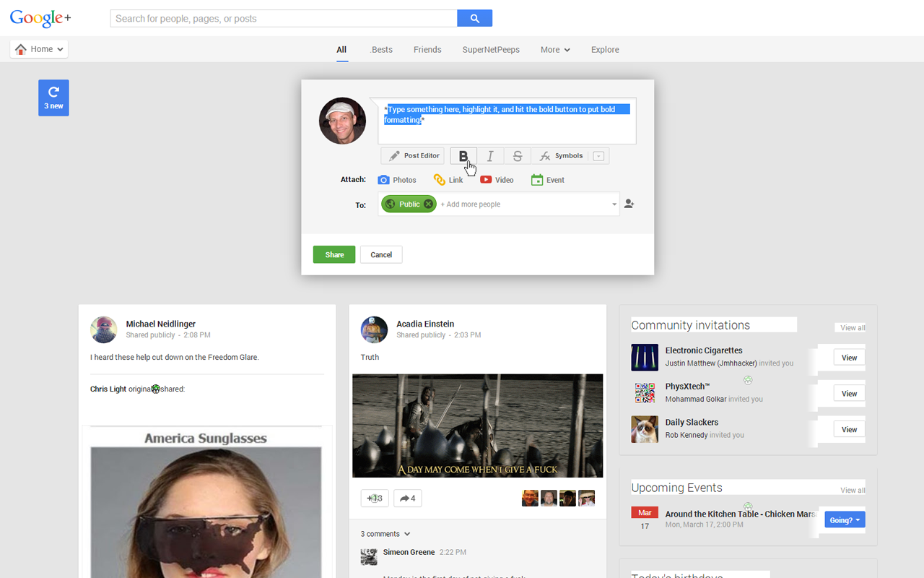Expand the Home navigation dropdown

38,48
